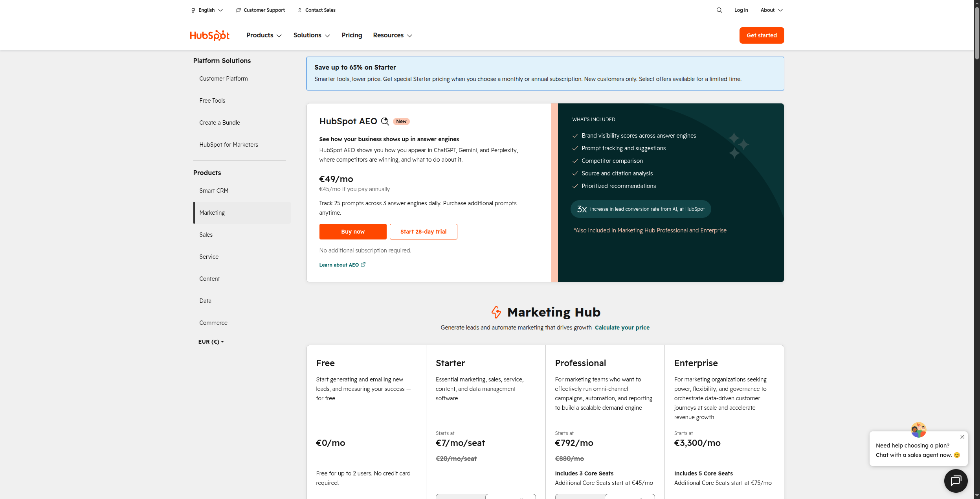
Task: Click the Enterprise plan heading
Action: 696,363
